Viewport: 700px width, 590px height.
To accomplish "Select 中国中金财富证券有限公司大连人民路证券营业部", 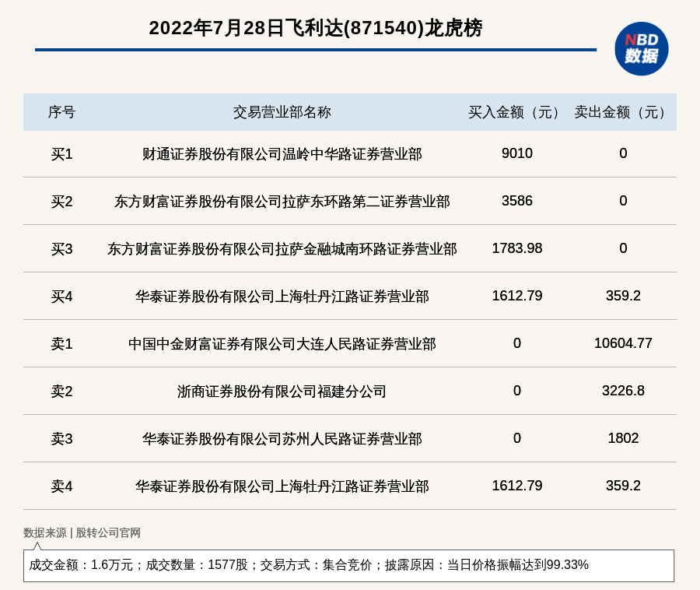I will click(282, 344).
